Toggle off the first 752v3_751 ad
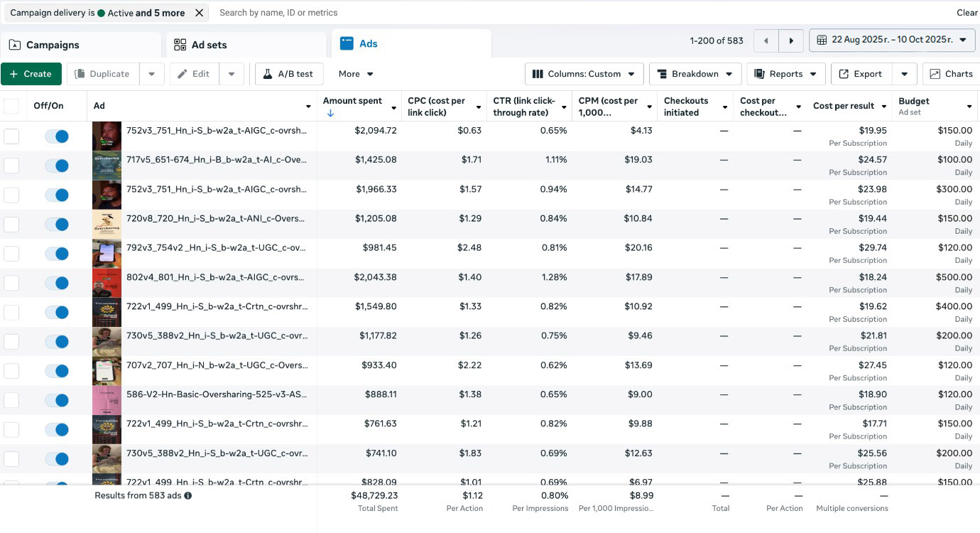Image resolution: width=980 pixels, height=533 pixels. click(57, 136)
